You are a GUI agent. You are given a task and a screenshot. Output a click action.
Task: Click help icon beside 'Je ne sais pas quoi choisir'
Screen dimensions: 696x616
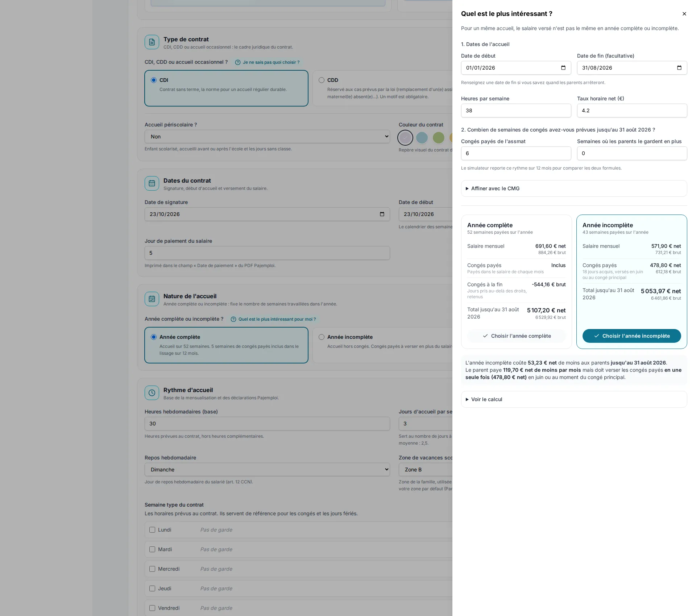(x=238, y=62)
